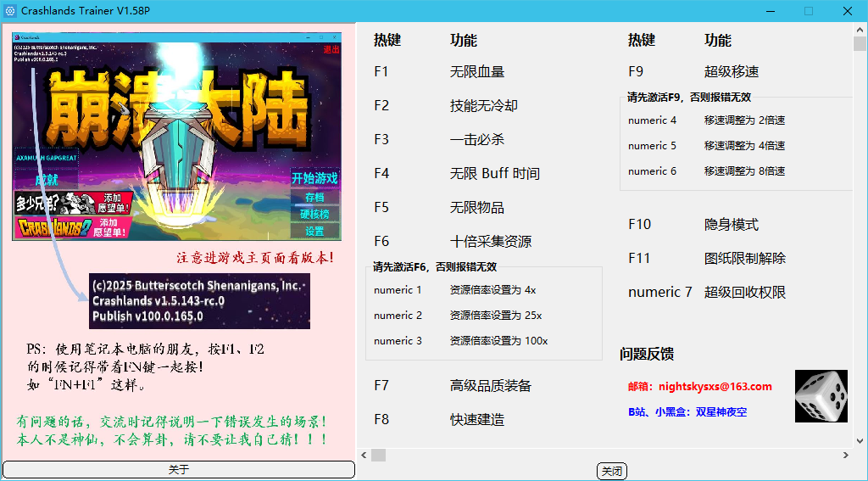
Task: Click the zoomed version info image
Action: coord(199,301)
